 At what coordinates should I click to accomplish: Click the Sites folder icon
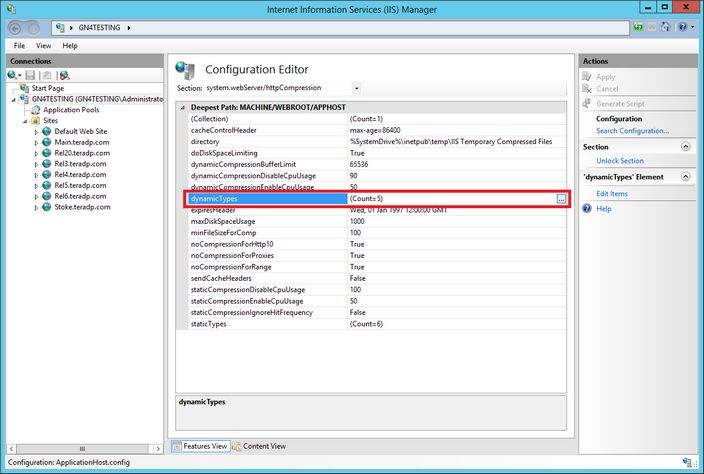(x=35, y=120)
